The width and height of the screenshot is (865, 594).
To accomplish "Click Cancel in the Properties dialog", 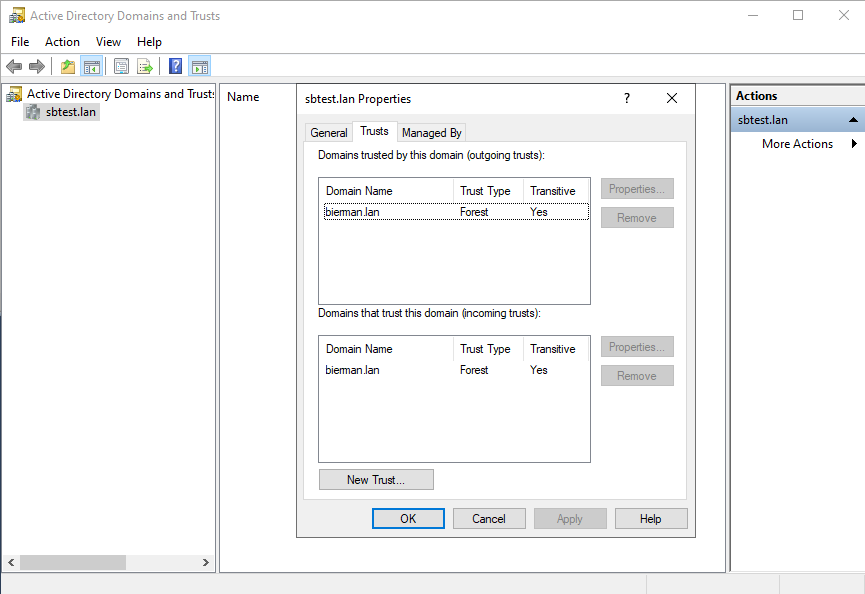I will (x=489, y=518).
